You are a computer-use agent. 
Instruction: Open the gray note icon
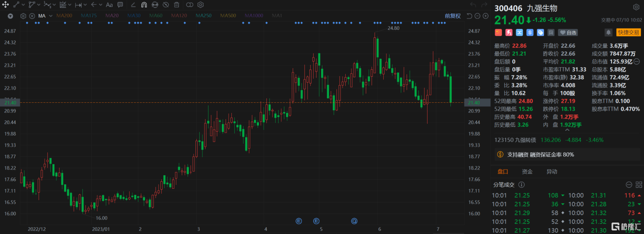coord(551,32)
